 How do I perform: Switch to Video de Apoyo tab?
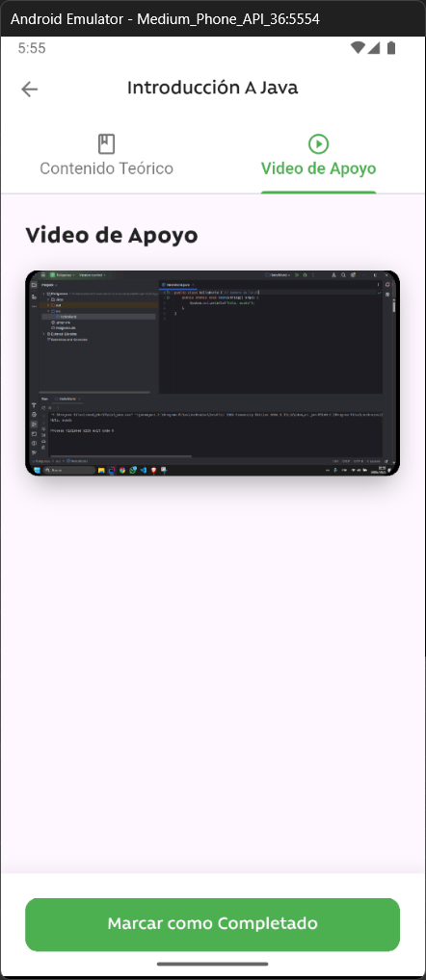318,155
